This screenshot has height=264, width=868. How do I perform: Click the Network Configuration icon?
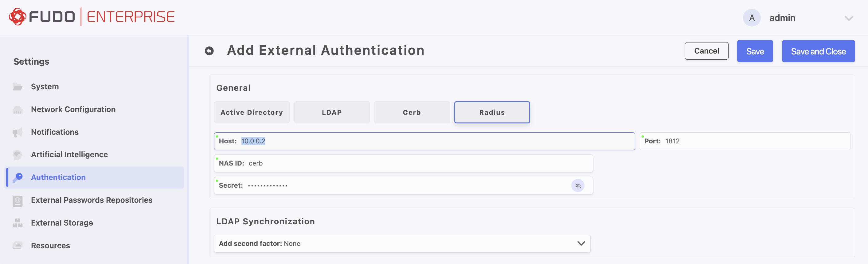point(18,110)
